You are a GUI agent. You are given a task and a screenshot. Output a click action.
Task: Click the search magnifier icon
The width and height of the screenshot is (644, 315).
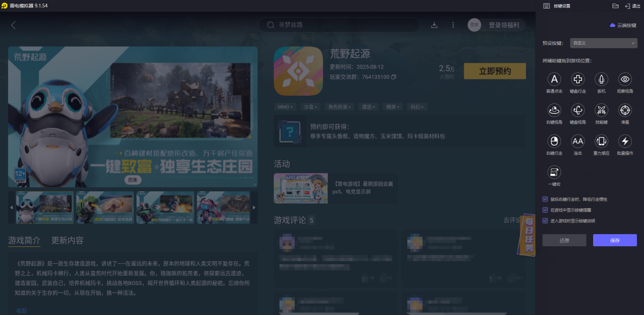[271, 25]
